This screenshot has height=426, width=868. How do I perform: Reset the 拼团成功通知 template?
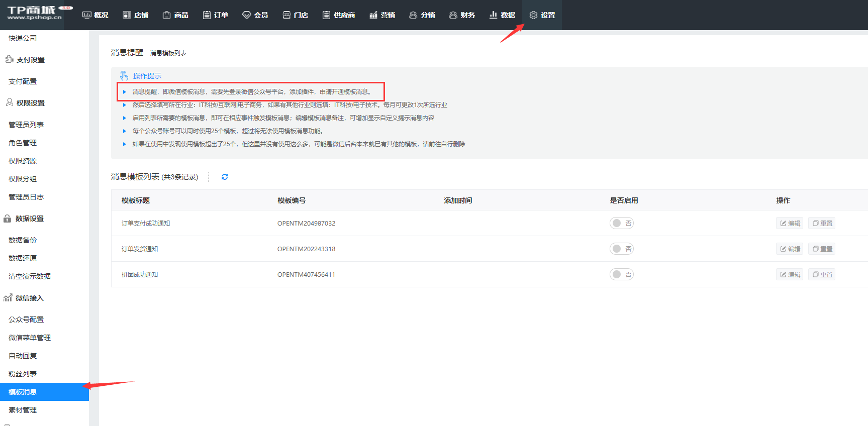822,274
